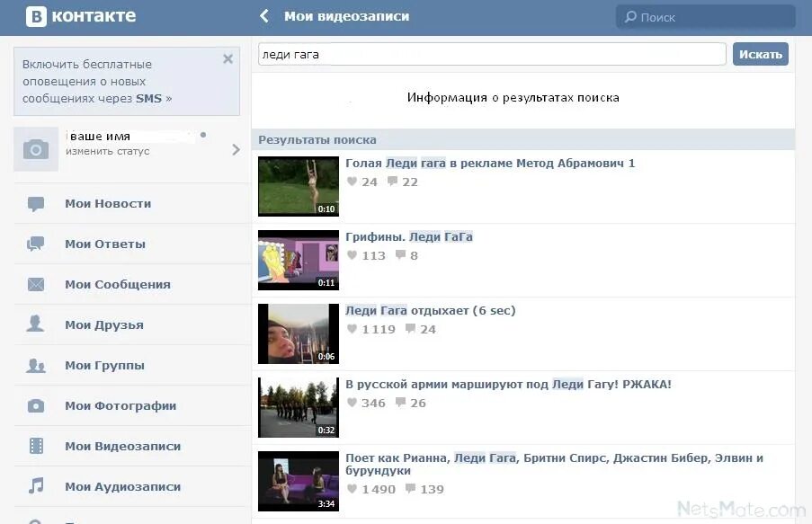Open Мои Фотографии menu item
This screenshot has width=812, height=524.
(132, 405)
